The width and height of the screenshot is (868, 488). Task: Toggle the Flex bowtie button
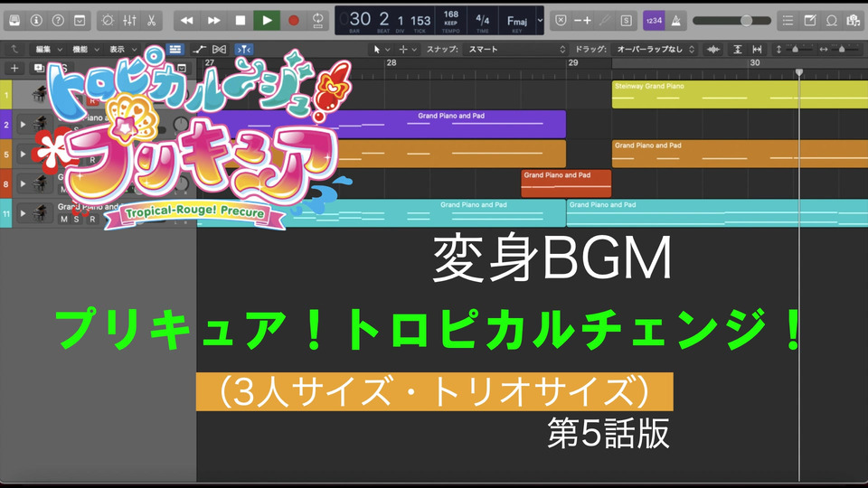click(x=219, y=49)
